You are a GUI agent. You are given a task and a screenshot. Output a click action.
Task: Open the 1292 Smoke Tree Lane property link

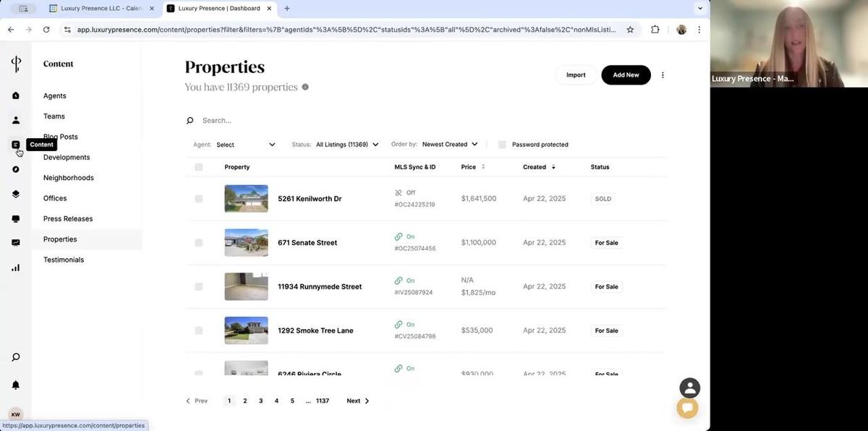(x=315, y=330)
